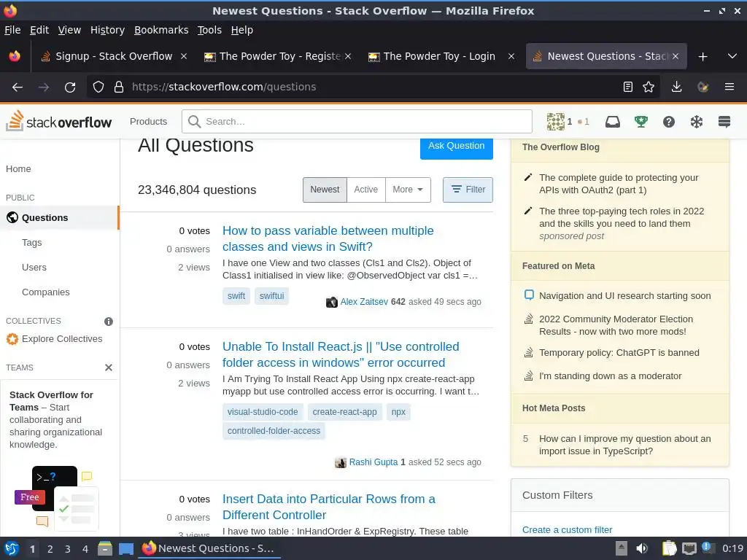The image size is (747, 560).
Task: Open the taskbar file manager icon
Action: point(105,549)
